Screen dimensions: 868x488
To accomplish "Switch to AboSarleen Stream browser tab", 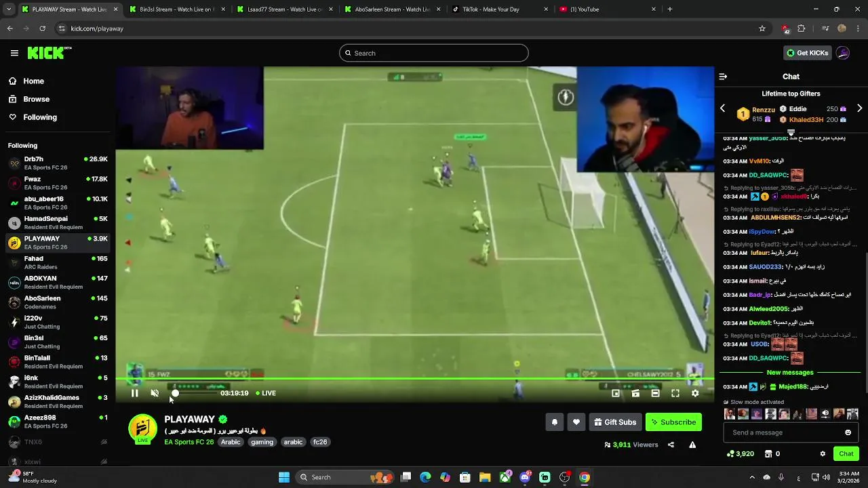I will (x=392, y=9).
